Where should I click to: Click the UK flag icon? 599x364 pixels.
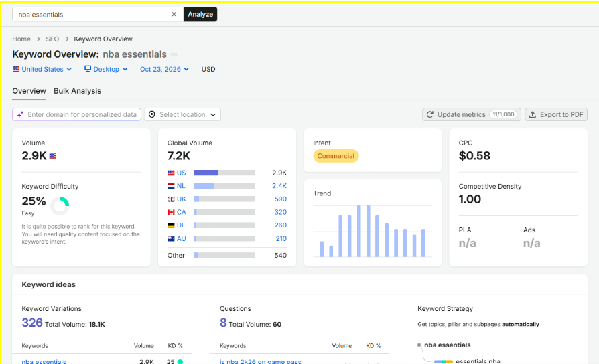click(x=171, y=199)
